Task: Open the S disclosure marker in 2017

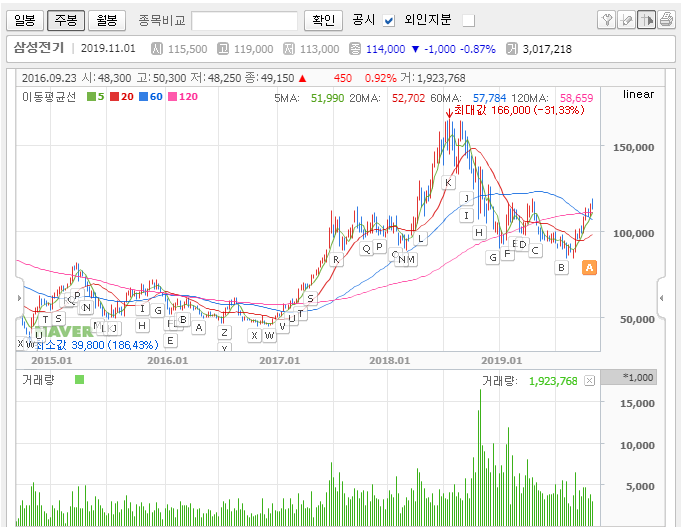Action: [310, 298]
